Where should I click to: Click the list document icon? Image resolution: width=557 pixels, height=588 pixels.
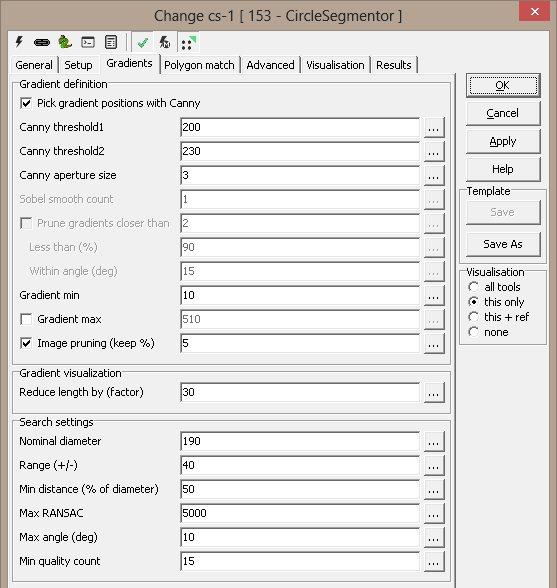111,42
